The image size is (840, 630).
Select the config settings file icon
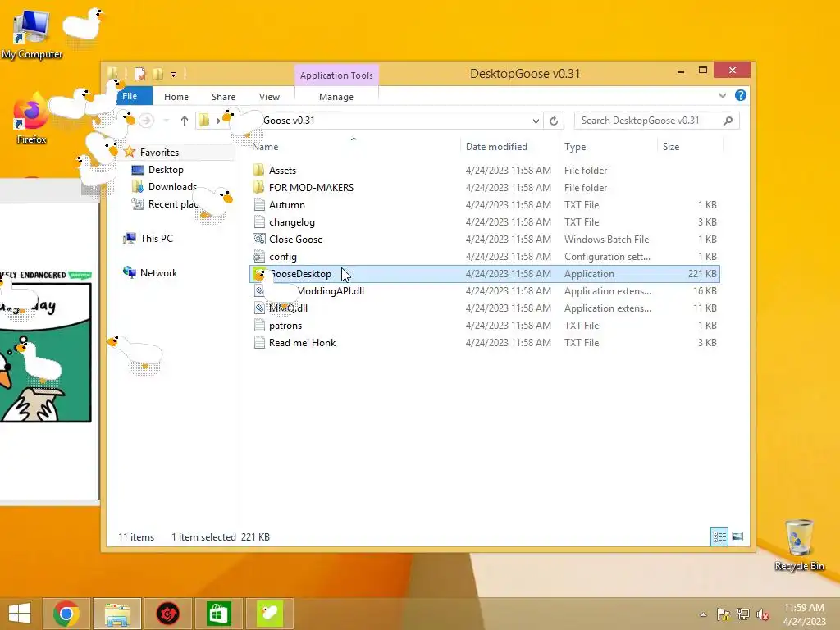point(259,257)
